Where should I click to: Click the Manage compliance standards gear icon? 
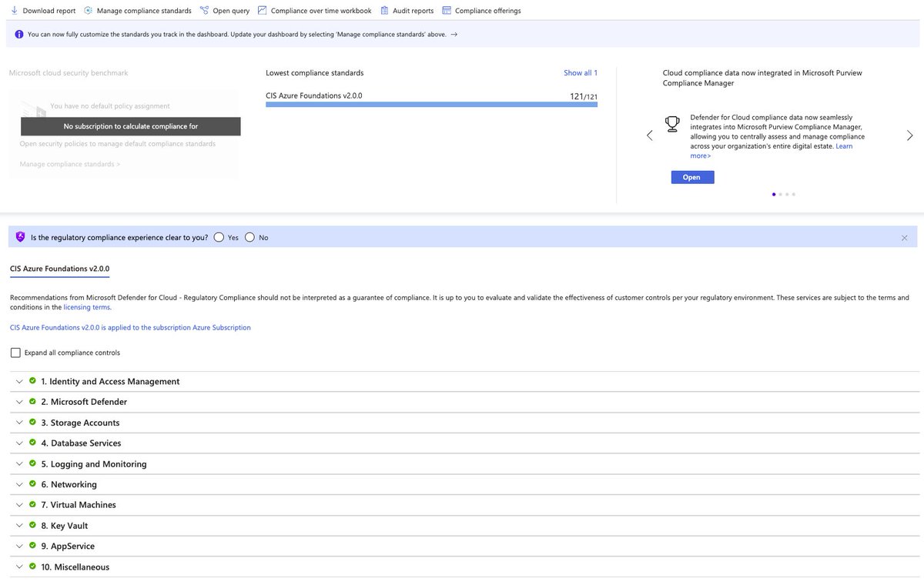[88, 11]
